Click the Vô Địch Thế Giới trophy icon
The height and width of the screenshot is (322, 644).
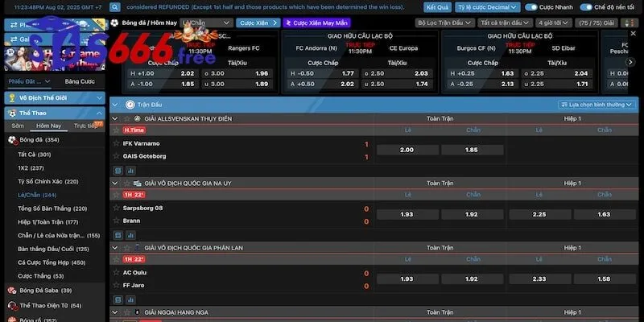pyautogui.click(x=11, y=97)
